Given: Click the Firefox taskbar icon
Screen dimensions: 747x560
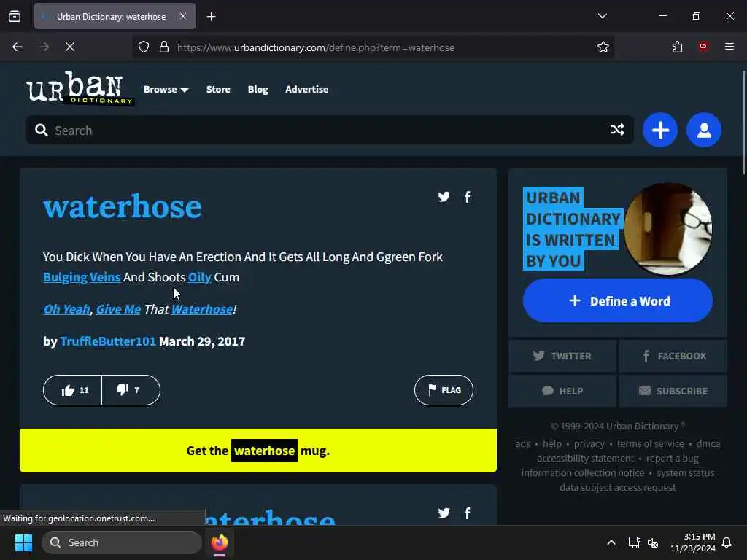Looking at the screenshot, I should (x=220, y=542).
